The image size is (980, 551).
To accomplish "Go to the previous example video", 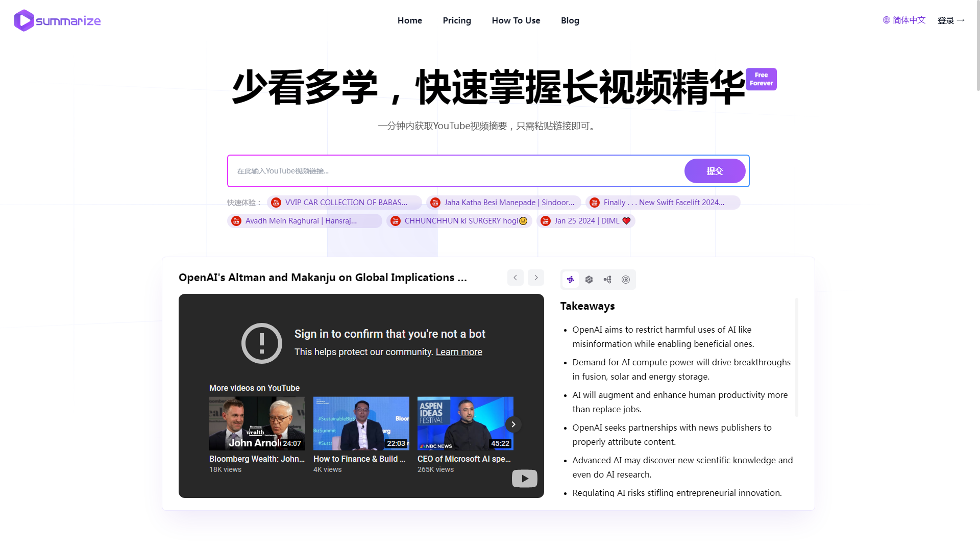I will pyautogui.click(x=516, y=278).
